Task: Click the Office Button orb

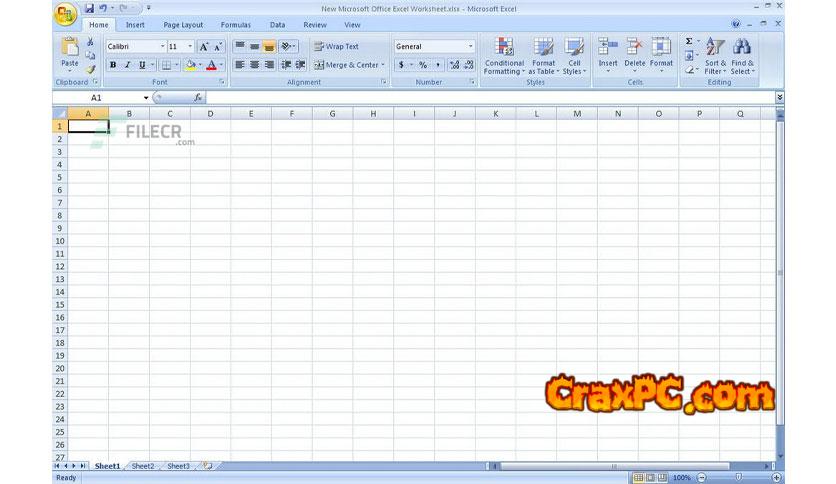Action: click(65, 14)
